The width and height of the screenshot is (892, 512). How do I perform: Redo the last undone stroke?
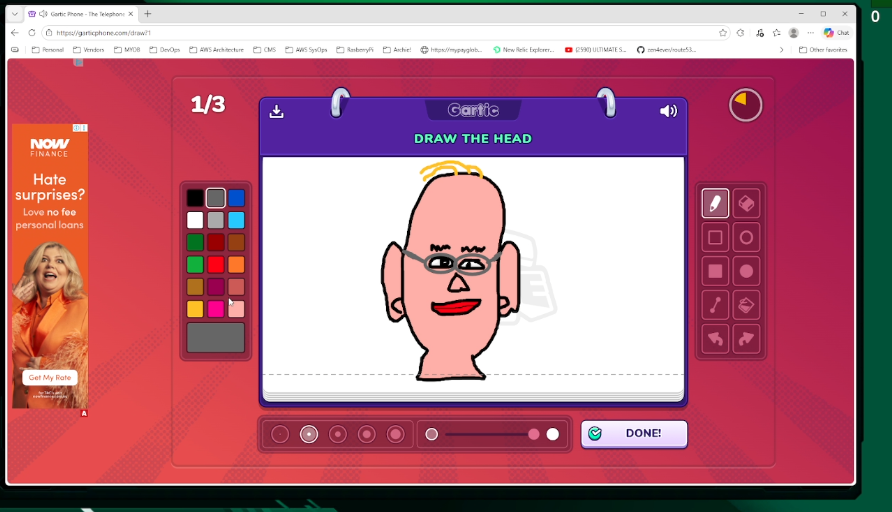pos(746,339)
